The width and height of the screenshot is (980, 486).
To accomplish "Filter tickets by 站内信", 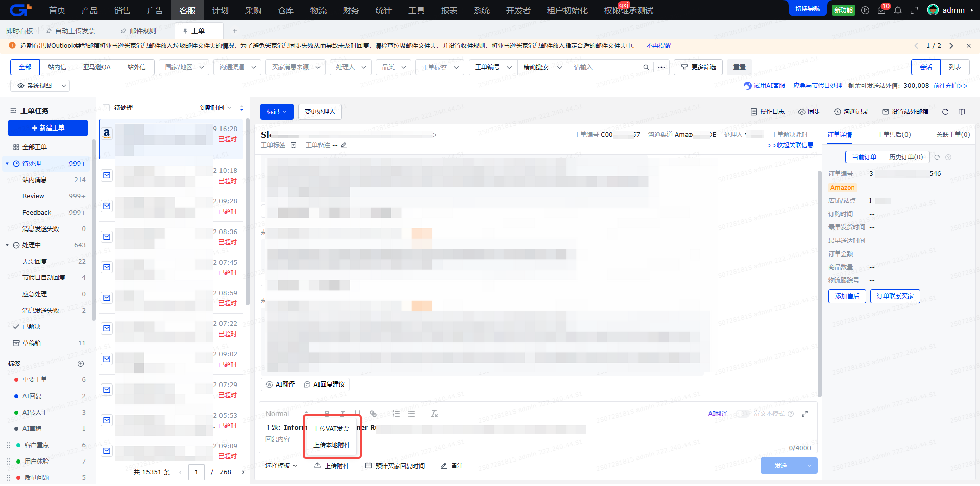I will [57, 67].
